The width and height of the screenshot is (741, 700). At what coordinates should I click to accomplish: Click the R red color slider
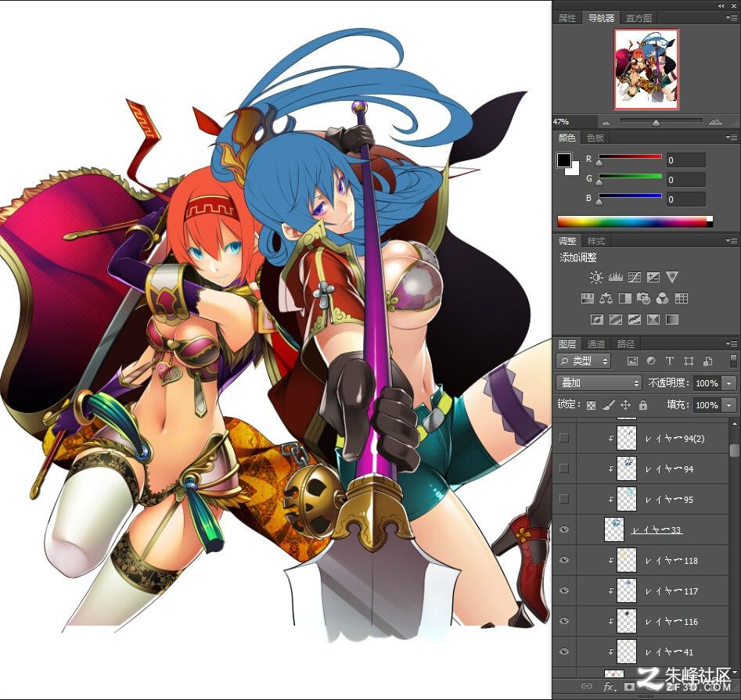click(630, 156)
